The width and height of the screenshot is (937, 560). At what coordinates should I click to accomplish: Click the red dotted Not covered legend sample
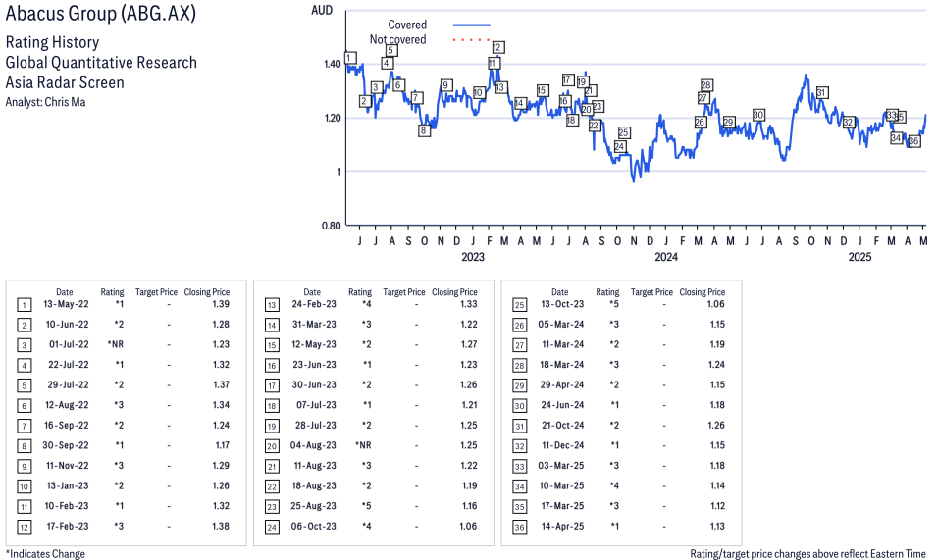[472, 40]
